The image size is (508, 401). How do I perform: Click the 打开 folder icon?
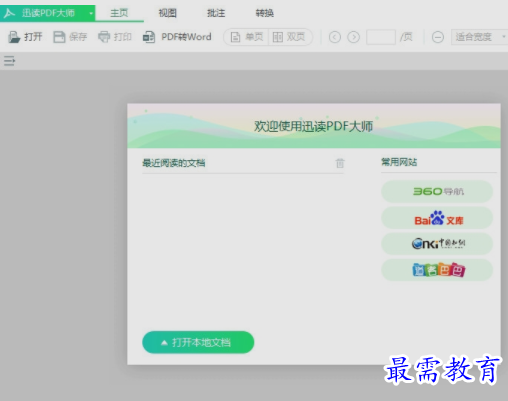pos(14,37)
